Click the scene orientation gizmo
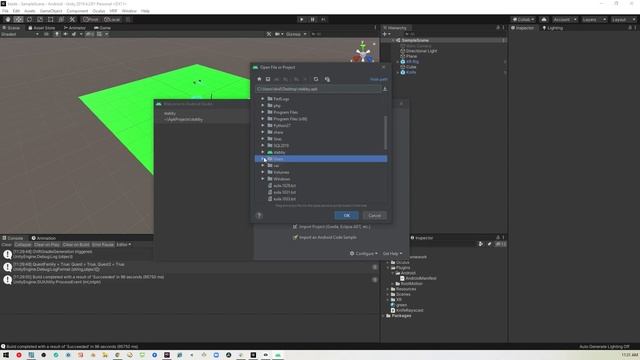 coord(363,52)
